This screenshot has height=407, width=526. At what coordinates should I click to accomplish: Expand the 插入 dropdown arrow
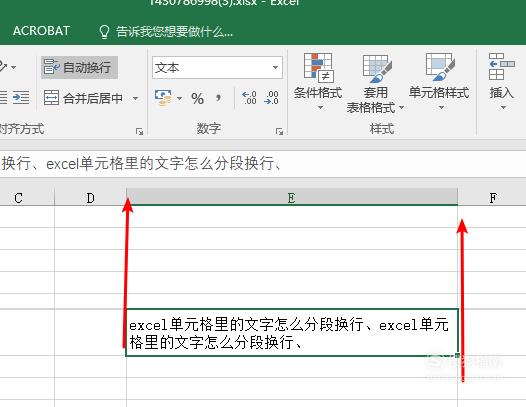[x=503, y=107]
